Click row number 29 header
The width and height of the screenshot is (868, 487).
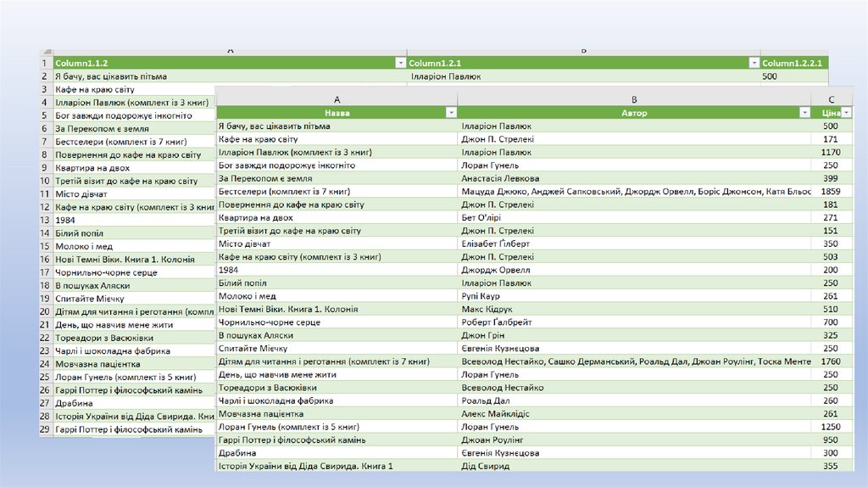click(x=44, y=429)
